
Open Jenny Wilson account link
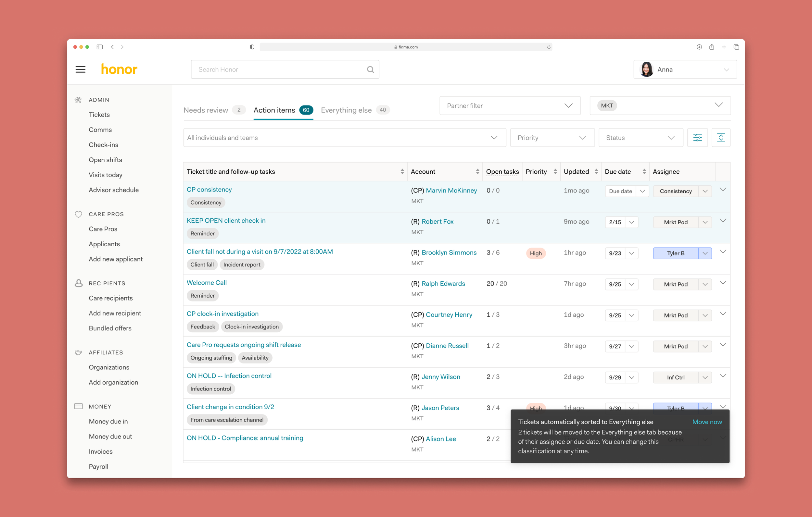pyautogui.click(x=440, y=376)
